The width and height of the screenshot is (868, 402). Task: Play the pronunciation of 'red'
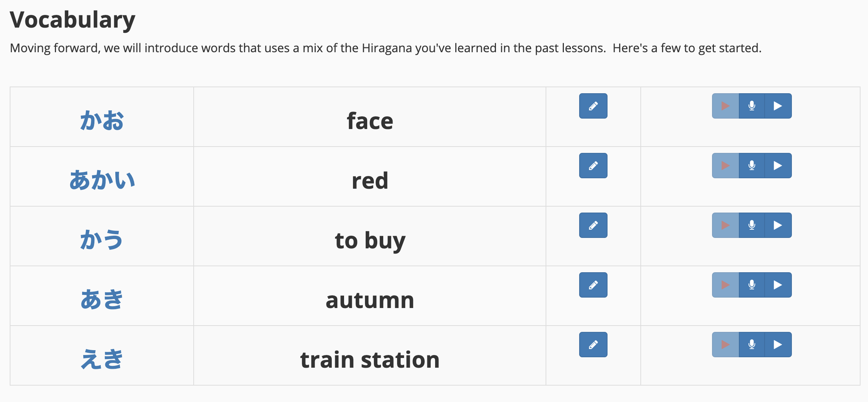(x=778, y=166)
